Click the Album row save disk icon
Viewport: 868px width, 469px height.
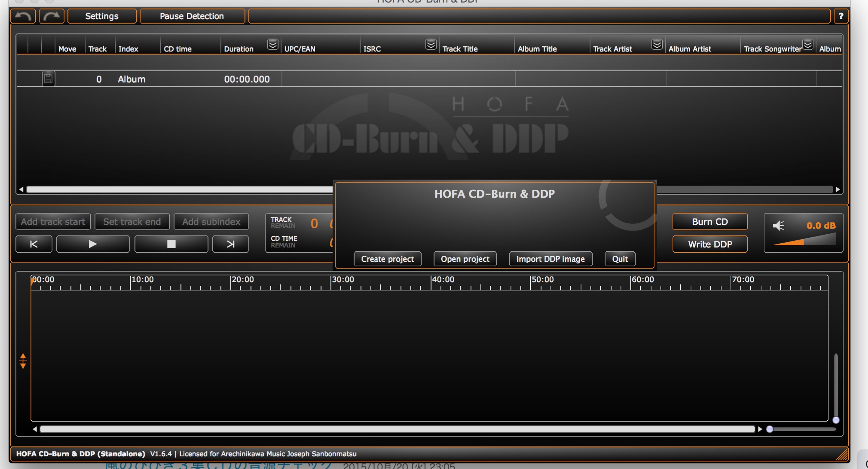tap(48, 79)
